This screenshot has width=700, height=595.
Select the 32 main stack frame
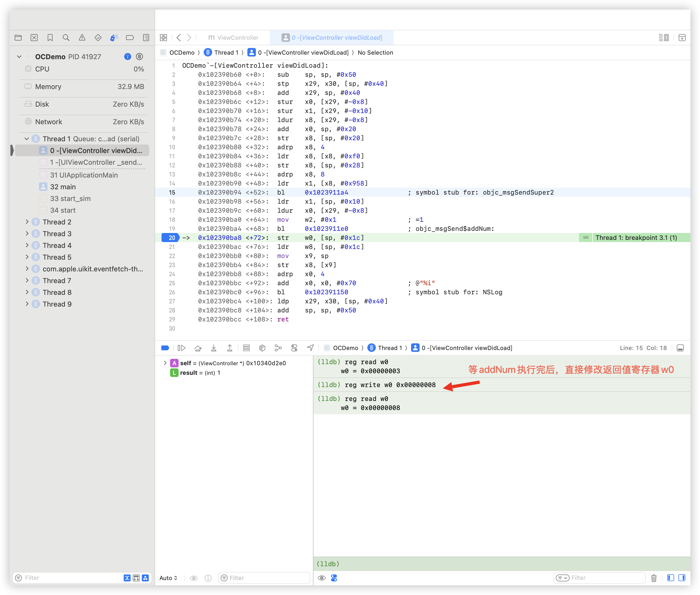[x=63, y=187]
